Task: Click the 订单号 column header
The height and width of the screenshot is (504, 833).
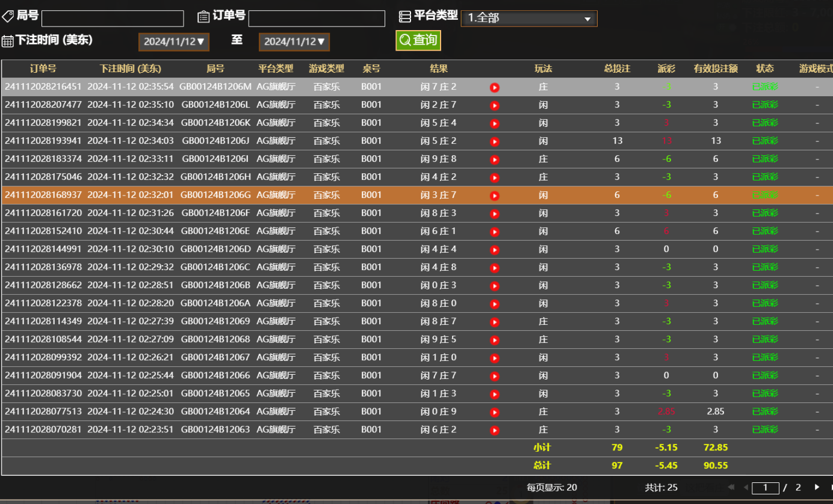Action: click(43, 69)
